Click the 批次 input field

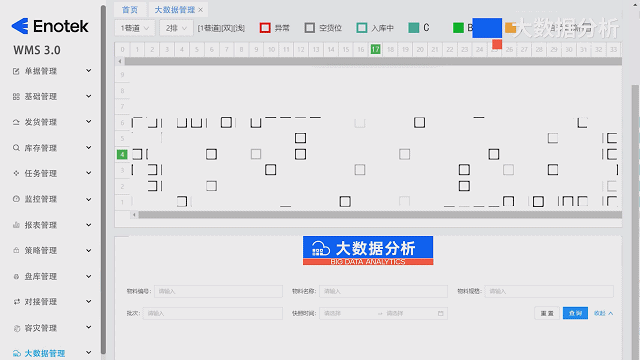tap(213, 313)
